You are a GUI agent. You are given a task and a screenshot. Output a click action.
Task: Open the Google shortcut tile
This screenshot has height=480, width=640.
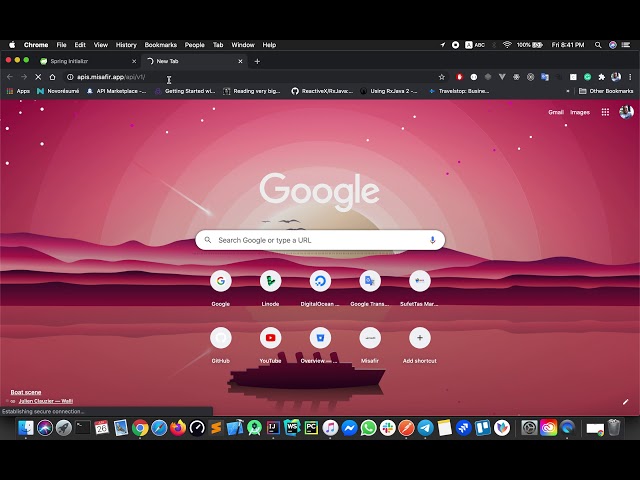click(x=220, y=288)
